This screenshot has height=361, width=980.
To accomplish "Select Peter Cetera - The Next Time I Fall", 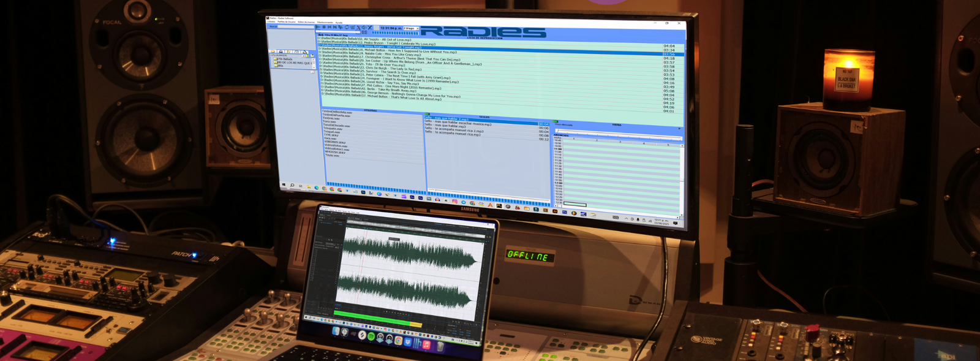I will [385, 77].
